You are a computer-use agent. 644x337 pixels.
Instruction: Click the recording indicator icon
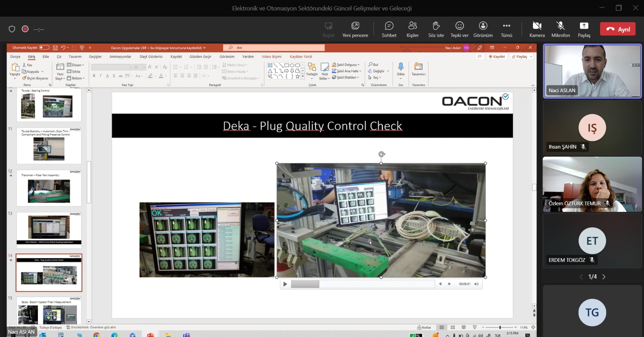25,29
